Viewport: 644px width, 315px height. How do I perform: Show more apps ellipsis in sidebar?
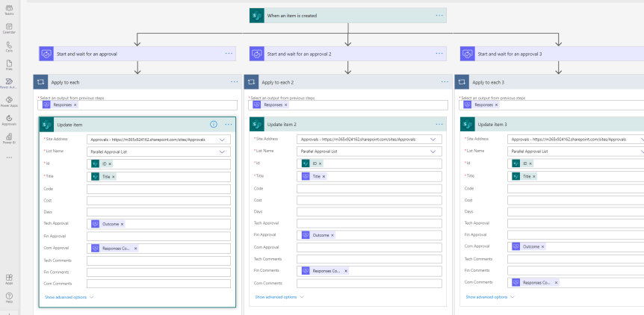(9, 157)
